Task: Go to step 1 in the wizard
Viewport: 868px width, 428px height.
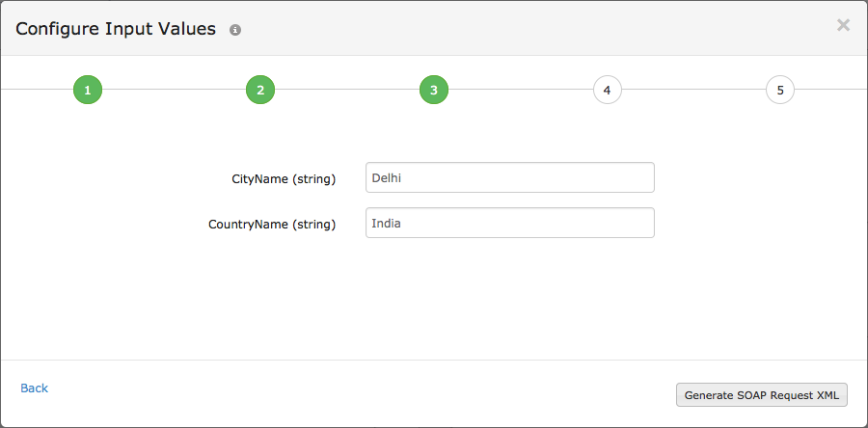Action: tap(87, 91)
